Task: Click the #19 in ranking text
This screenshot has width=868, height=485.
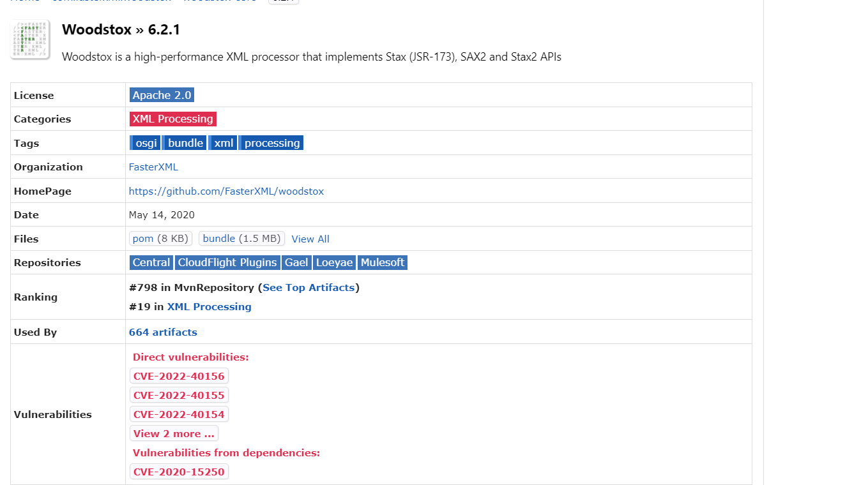Action: (146, 307)
